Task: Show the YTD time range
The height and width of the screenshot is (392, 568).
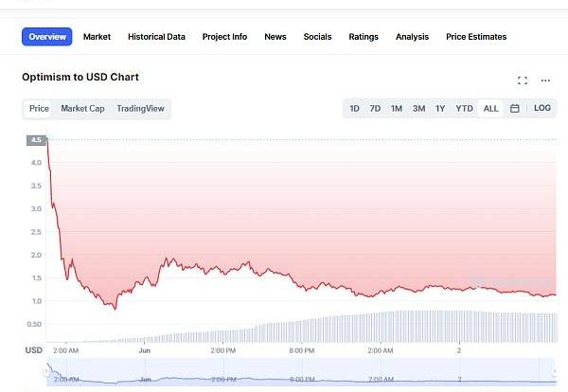Action: [x=464, y=109]
